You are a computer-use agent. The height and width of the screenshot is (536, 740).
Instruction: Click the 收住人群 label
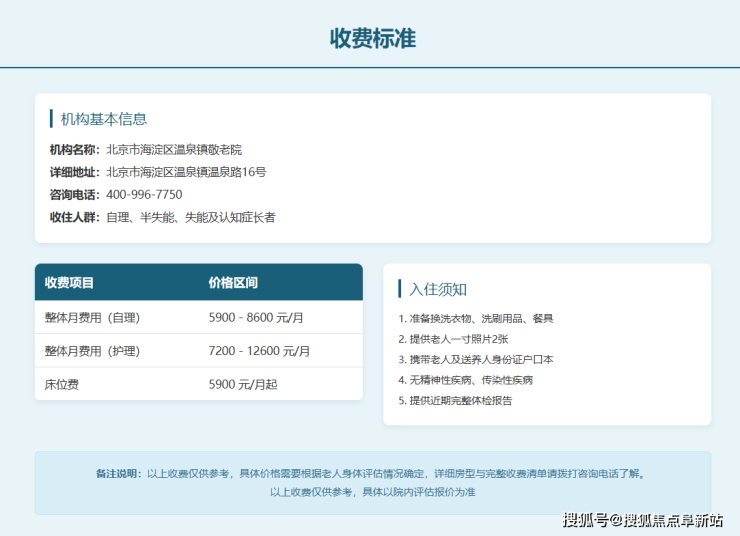tap(75, 217)
